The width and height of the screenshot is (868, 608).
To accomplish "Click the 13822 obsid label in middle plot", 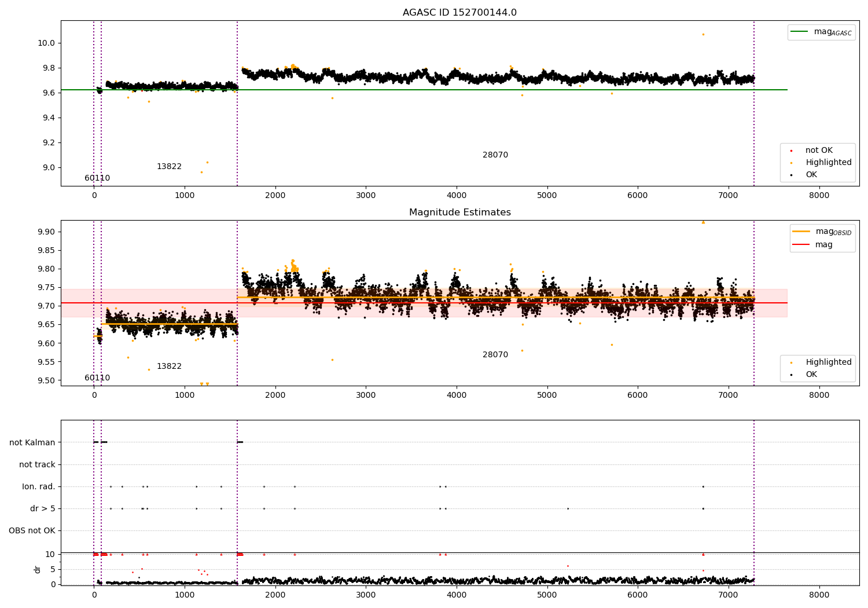I will [x=169, y=367].
